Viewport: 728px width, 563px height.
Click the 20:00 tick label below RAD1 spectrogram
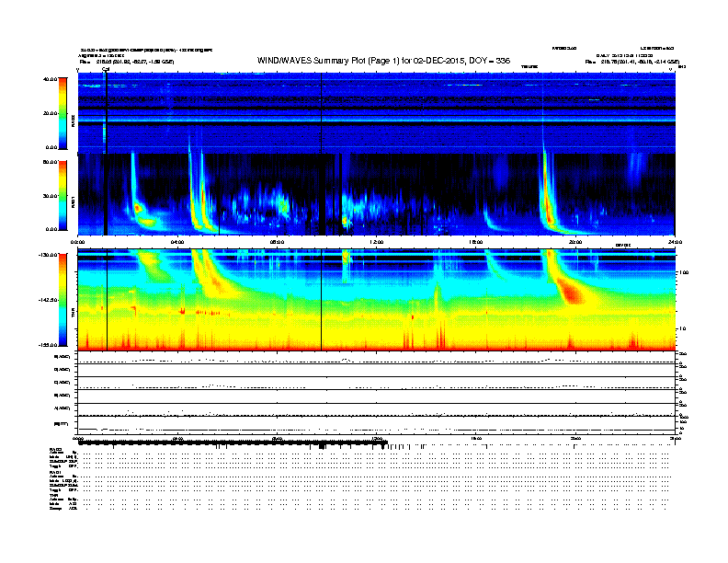(x=575, y=242)
